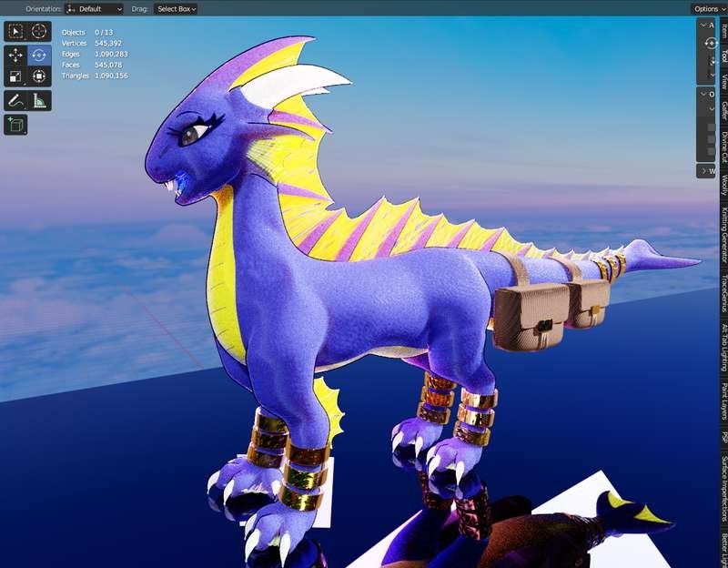The width and height of the screenshot is (728, 568).
Task: Open the TraceGenius sidebar tab
Action: 723,294
